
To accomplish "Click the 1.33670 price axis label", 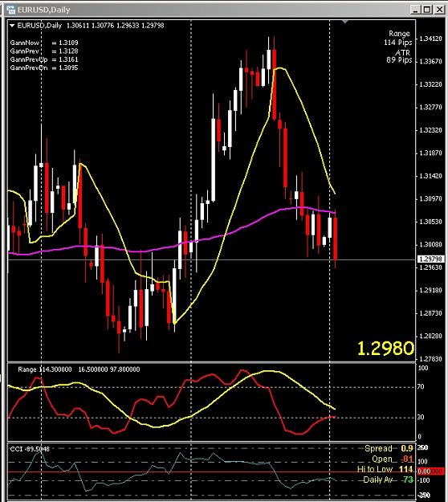I will [x=430, y=61].
